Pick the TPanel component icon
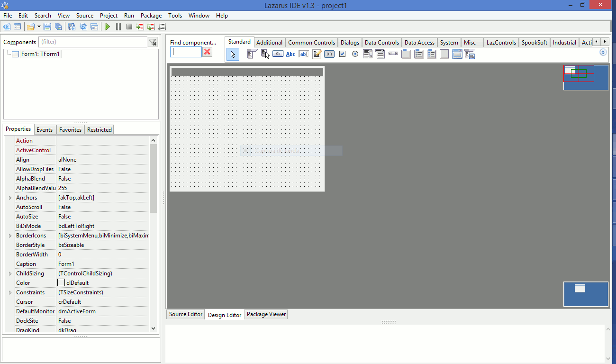The width and height of the screenshot is (616, 364). point(444,54)
